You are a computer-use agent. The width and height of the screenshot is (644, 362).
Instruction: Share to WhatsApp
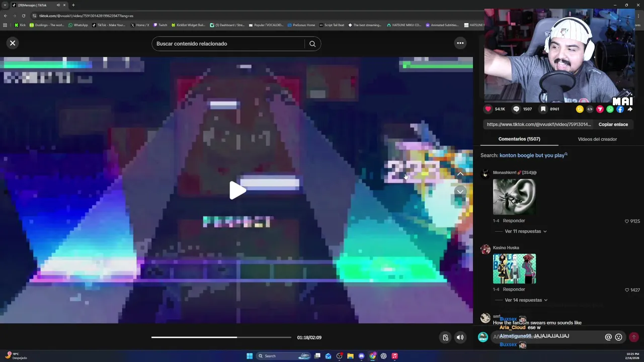point(610,109)
